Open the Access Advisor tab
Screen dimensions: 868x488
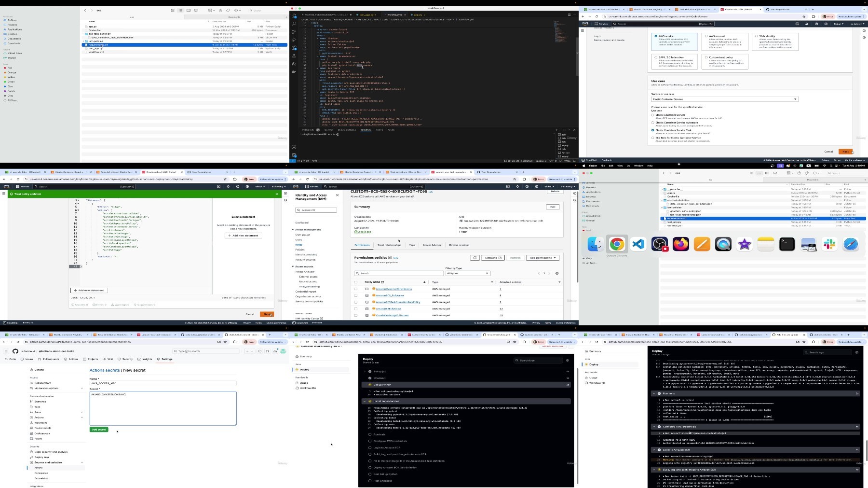tap(432, 245)
